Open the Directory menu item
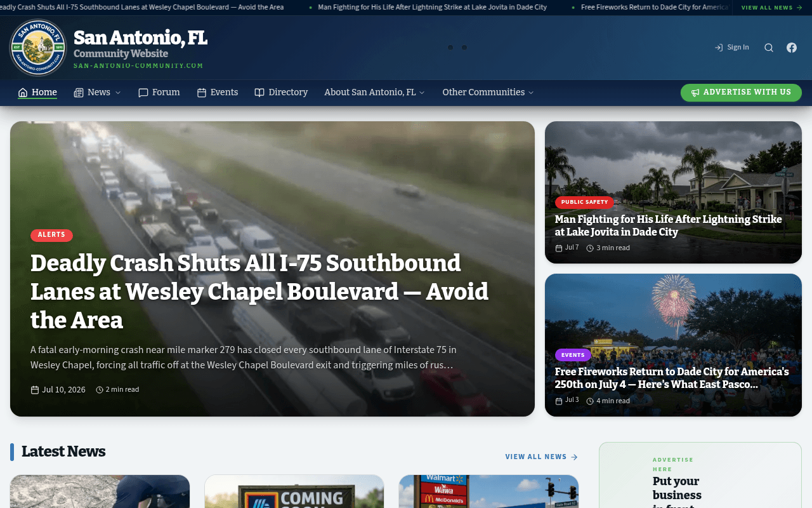This screenshot has width=812, height=508. tap(281, 93)
